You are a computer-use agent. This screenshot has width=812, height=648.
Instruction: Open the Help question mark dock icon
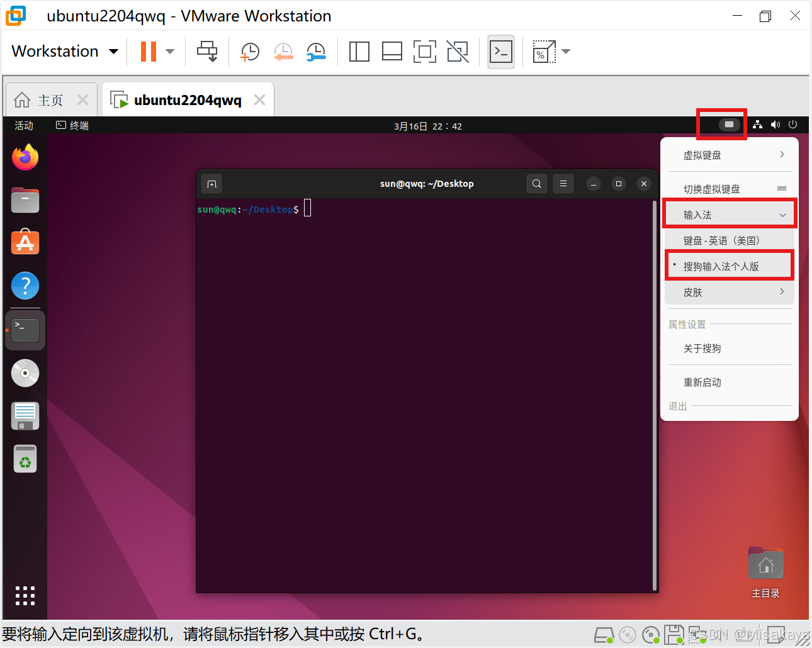(x=25, y=286)
